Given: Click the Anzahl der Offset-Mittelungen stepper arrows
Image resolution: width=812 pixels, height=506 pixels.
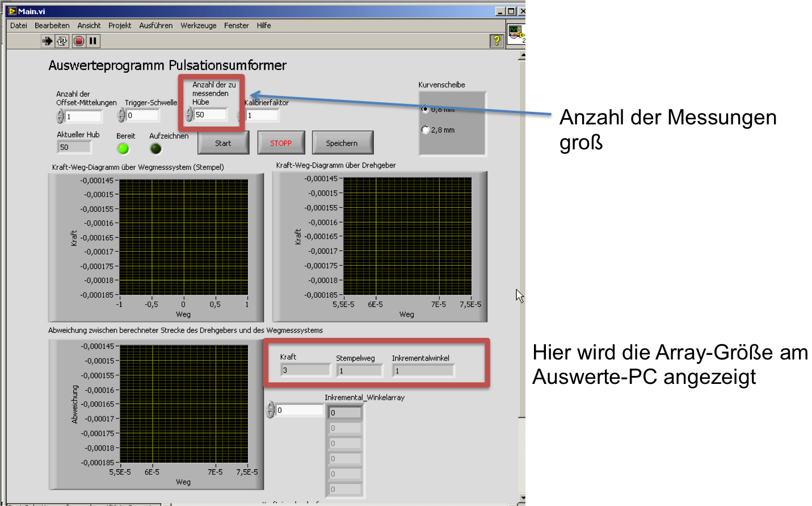Looking at the screenshot, I should (x=60, y=116).
